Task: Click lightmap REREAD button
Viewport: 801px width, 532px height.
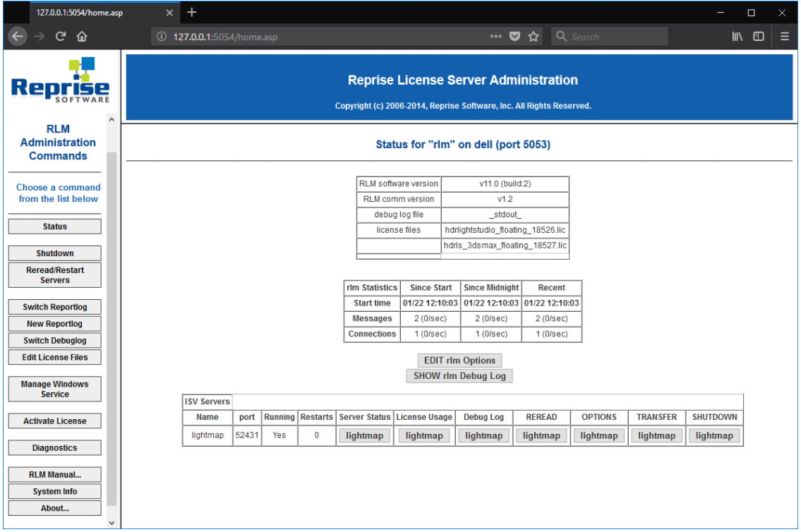Action: tap(541, 435)
